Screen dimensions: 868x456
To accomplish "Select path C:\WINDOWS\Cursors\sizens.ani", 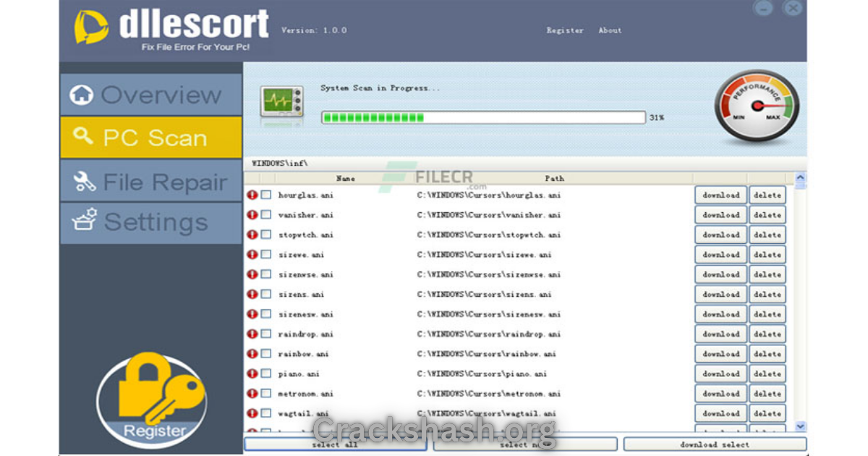I will click(484, 295).
